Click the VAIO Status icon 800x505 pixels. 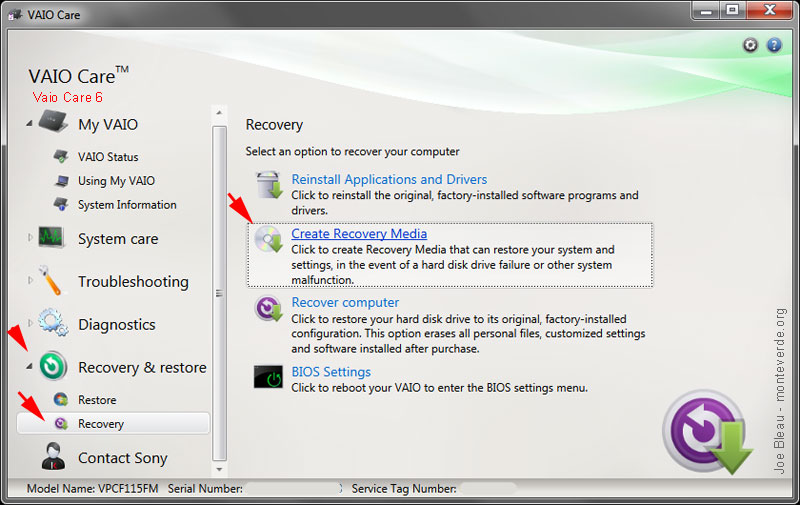pos(61,156)
